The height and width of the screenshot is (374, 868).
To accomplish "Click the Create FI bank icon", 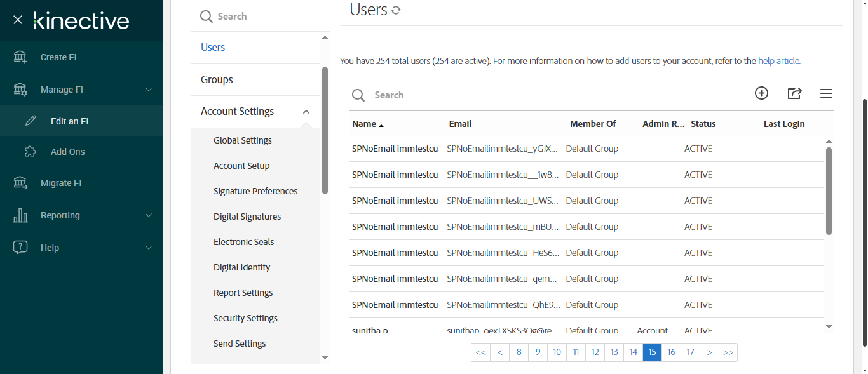I will 20,57.
